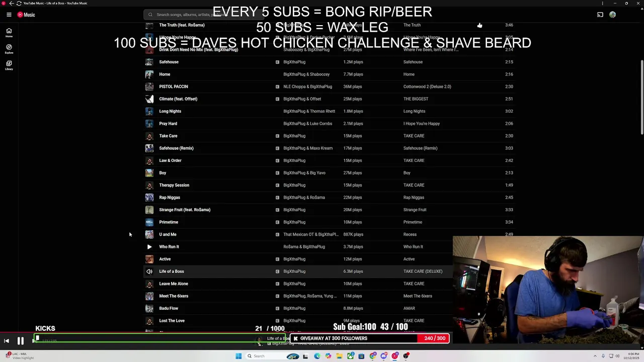Viewport: 644px width, 362px height.
Task: Open I Hope You're Happy album on Pray Hard row
Action: [422, 124]
